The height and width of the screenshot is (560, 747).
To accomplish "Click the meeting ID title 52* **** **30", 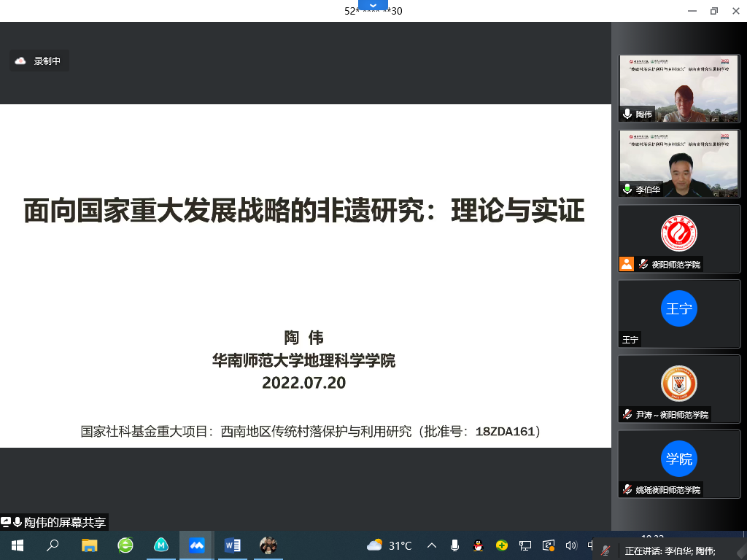I will pyautogui.click(x=373, y=11).
